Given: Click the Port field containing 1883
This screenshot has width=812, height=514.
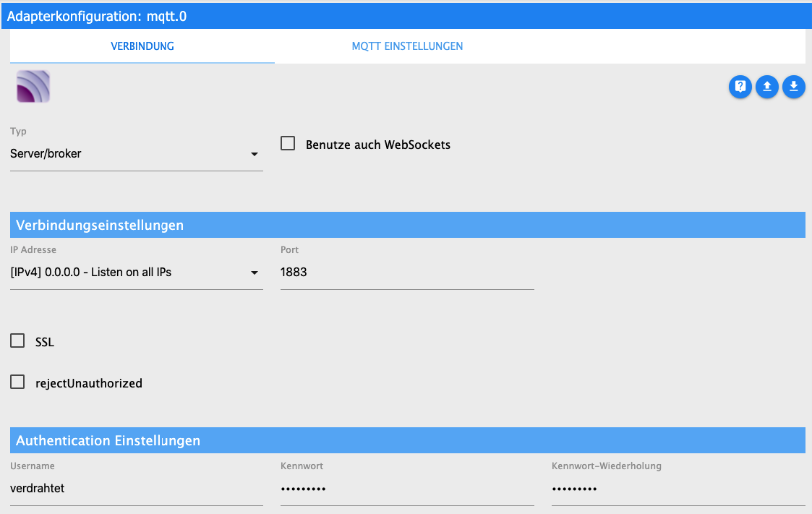Looking at the screenshot, I should click(x=406, y=273).
